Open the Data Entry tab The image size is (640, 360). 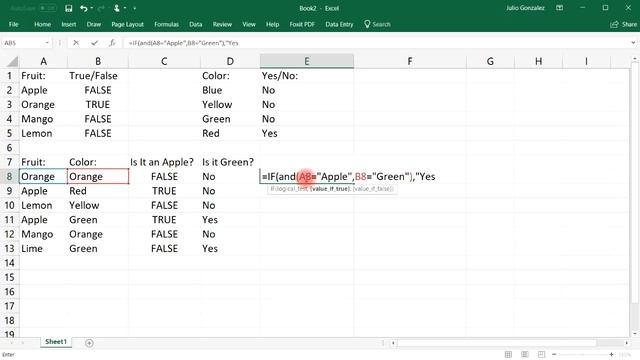coord(339,24)
